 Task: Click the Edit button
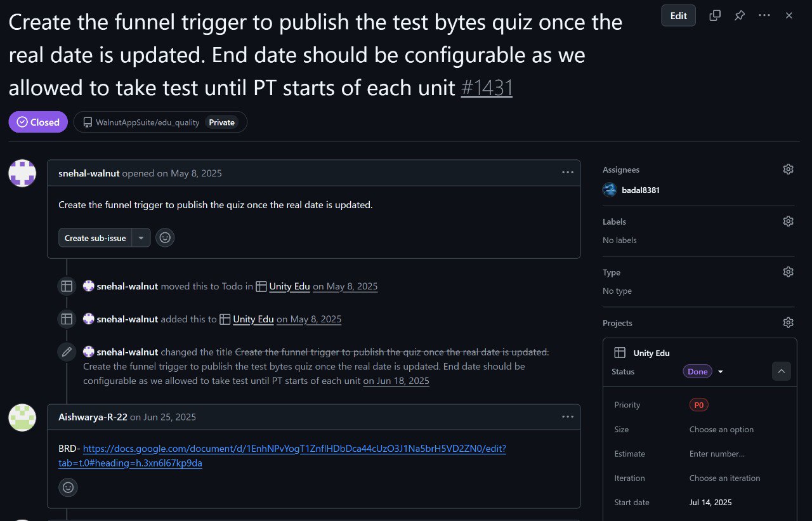click(x=678, y=15)
